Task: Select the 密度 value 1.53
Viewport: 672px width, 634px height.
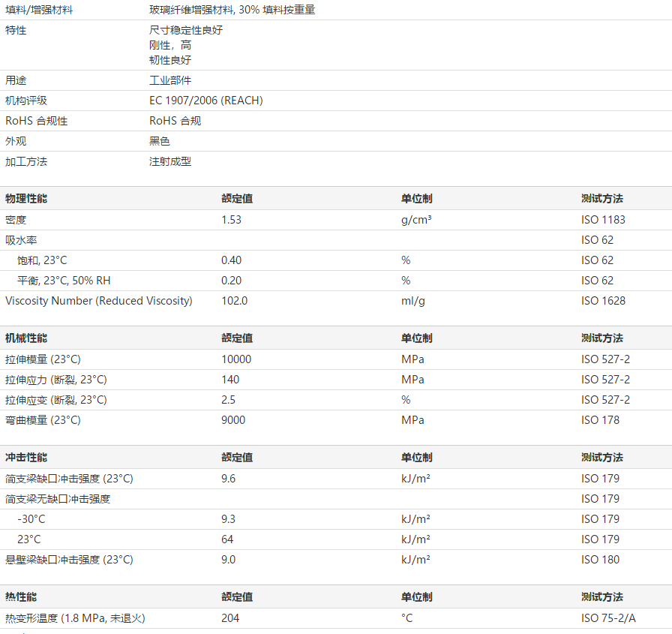Action: coord(231,219)
